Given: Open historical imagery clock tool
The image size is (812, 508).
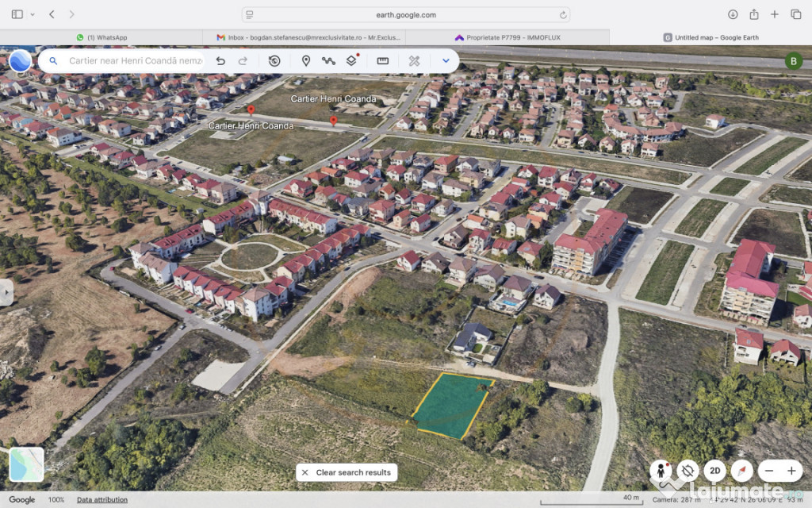Looking at the screenshot, I should [x=274, y=61].
